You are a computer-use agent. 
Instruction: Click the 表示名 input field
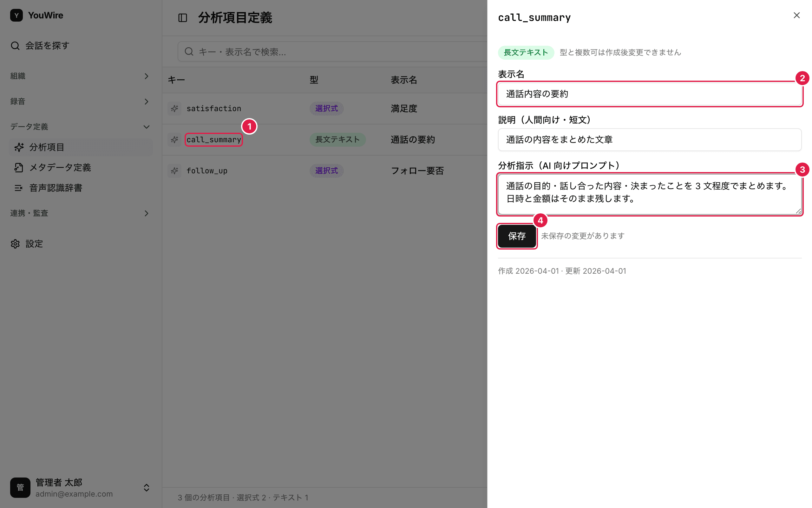tap(650, 94)
